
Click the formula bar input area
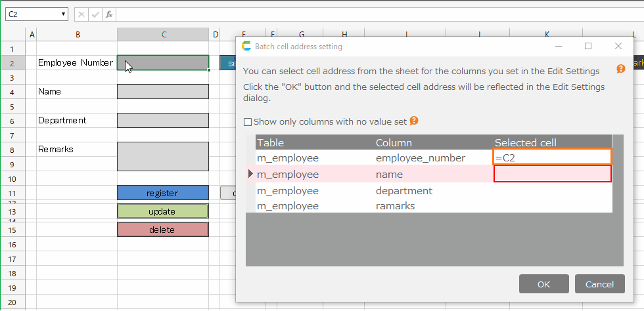point(380,14)
